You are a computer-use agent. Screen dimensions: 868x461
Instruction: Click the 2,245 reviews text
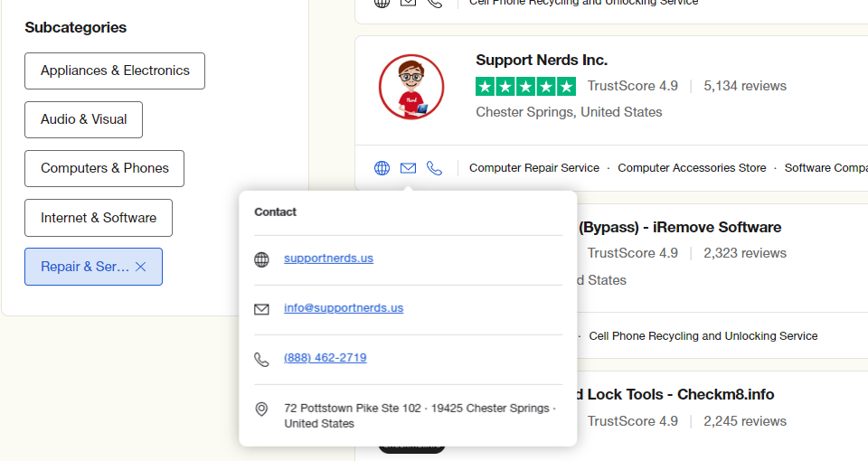(x=744, y=421)
